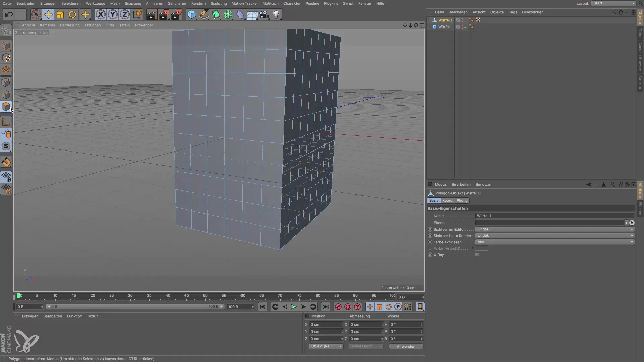Screen dimensions: 644x362
Task: Jump to animation end
Action: pos(325,307)
